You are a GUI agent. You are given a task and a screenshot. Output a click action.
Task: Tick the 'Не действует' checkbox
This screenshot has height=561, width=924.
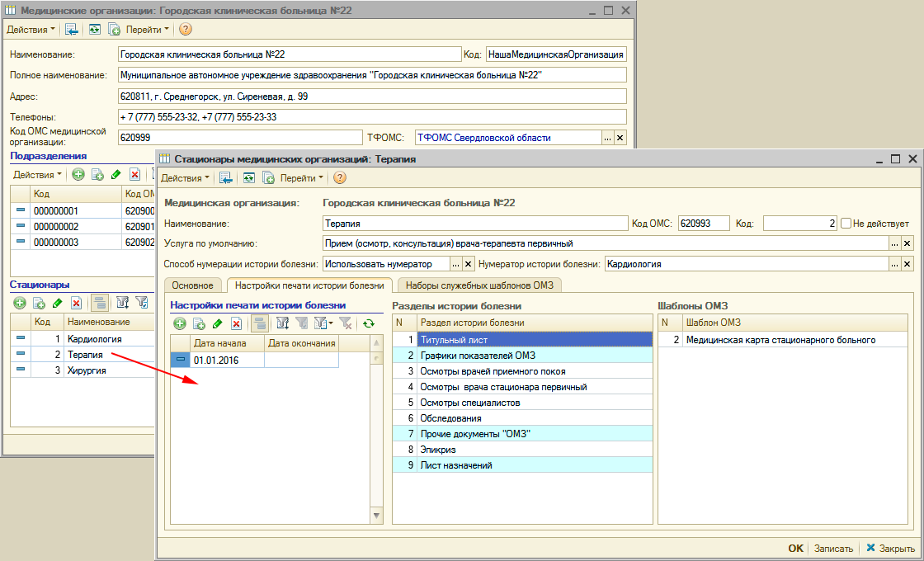pos(846,223)
